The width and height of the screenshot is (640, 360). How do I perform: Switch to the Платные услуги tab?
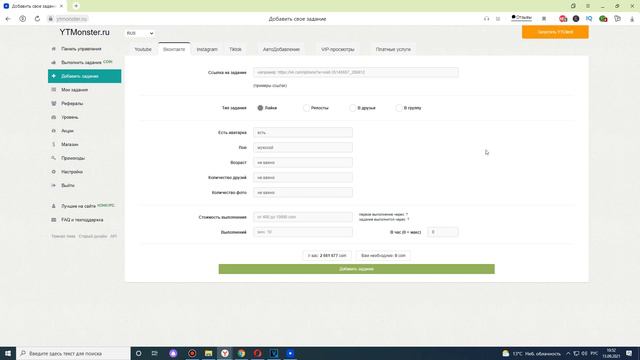(x=393, y=49)
